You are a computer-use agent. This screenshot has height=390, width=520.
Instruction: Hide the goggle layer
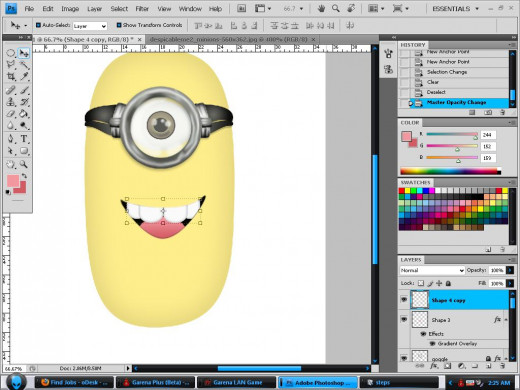pyautogui.click(x=404, y=358)
